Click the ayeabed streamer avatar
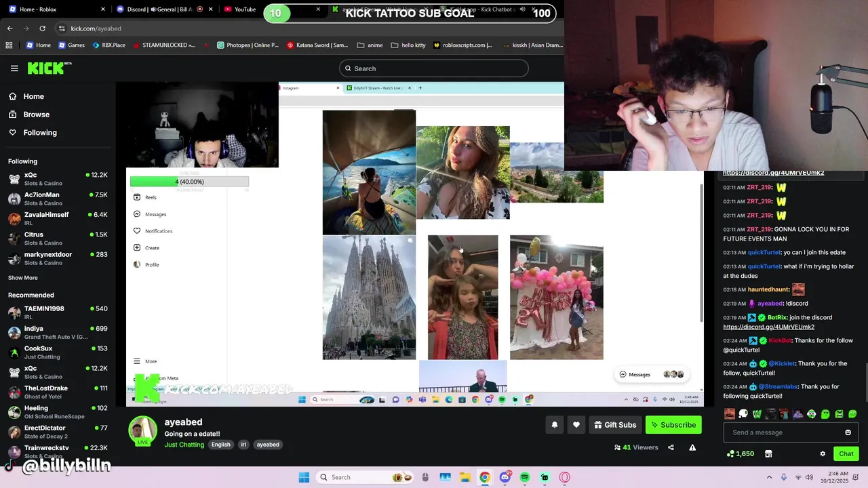Screen dimensions: 868x488 point(143,431)
